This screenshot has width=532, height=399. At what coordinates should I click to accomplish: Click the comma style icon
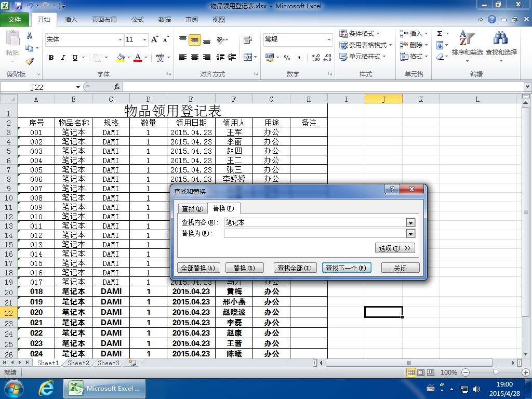[299, 57]
